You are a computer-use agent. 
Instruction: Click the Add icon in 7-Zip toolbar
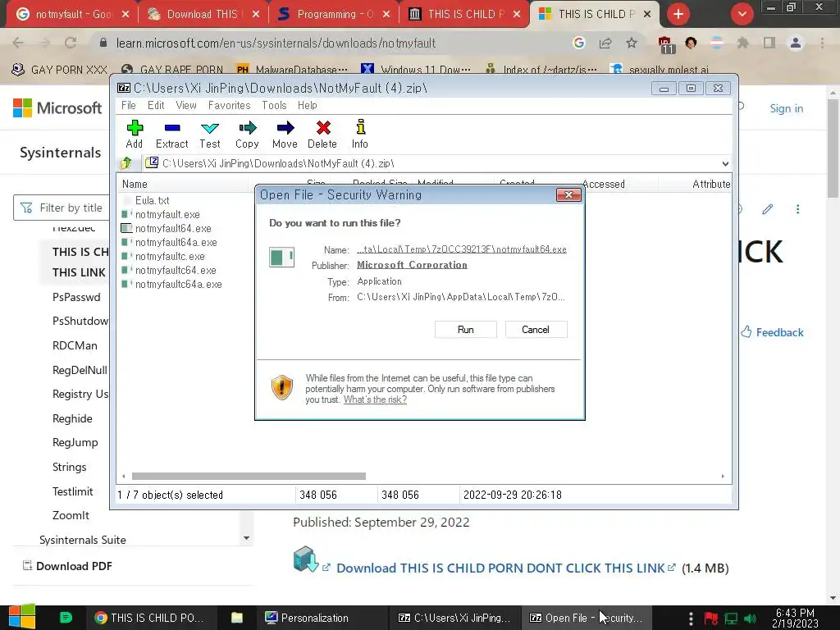[135, 127]
